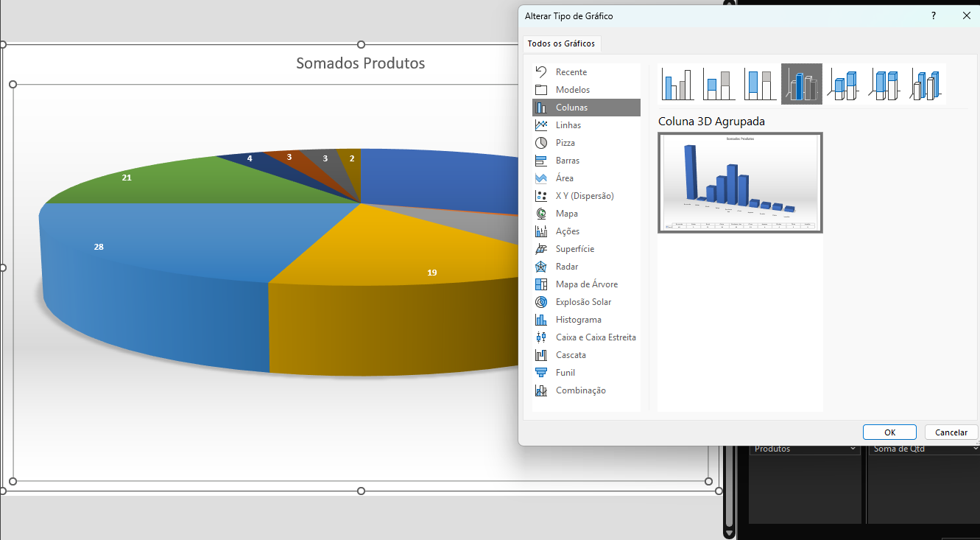Open the Modelos chart category

[586, 90]
